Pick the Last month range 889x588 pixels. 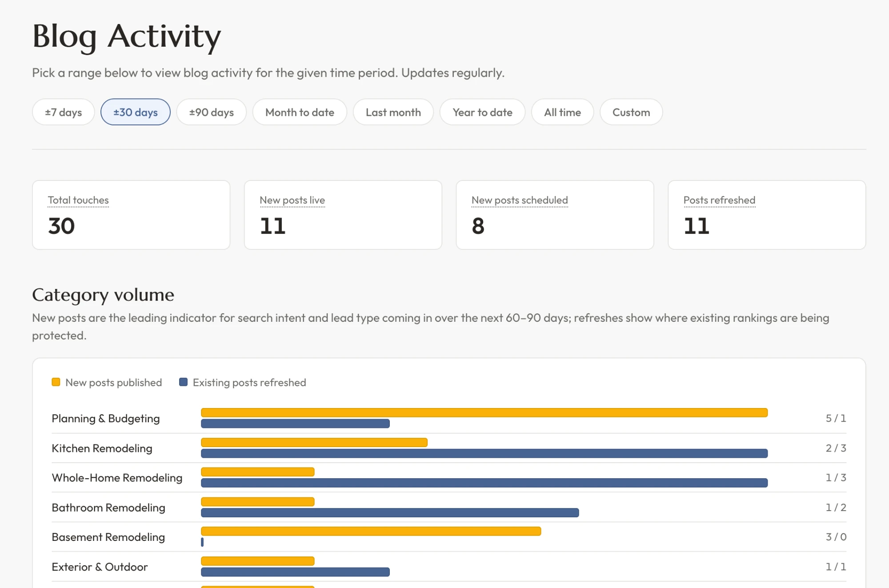393,112
